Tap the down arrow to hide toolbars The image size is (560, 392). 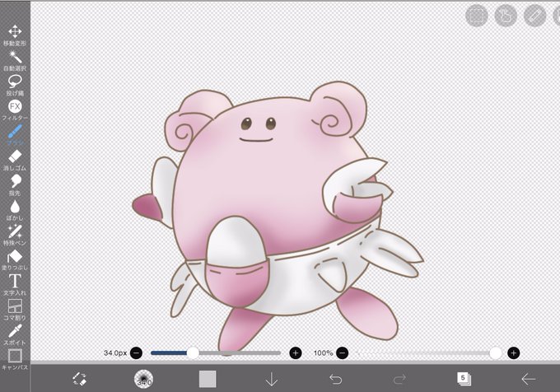(272, 379)
